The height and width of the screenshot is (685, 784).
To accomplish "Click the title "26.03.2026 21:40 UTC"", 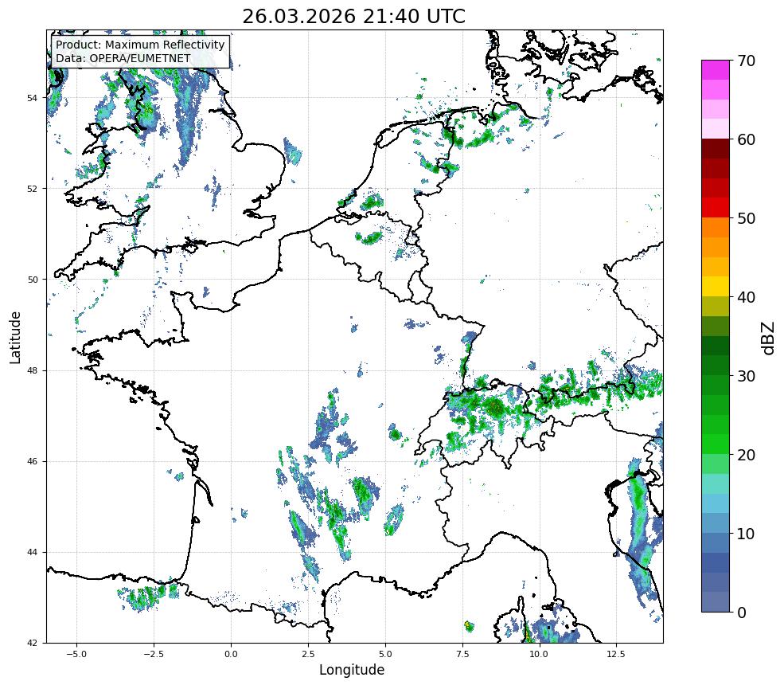I will [x=353, y=17].
